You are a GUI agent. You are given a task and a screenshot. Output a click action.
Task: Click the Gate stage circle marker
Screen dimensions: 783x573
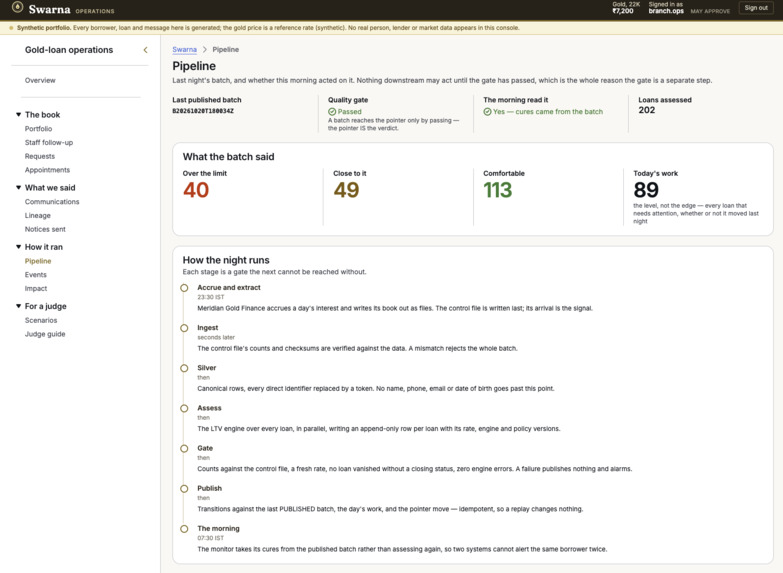tap(184, 449)
